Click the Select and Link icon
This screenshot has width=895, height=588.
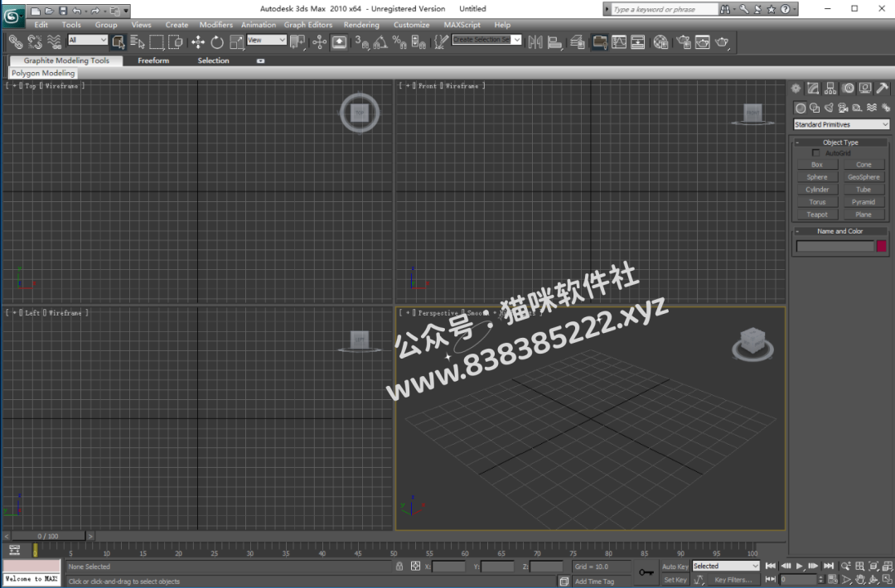click(16, 41)
